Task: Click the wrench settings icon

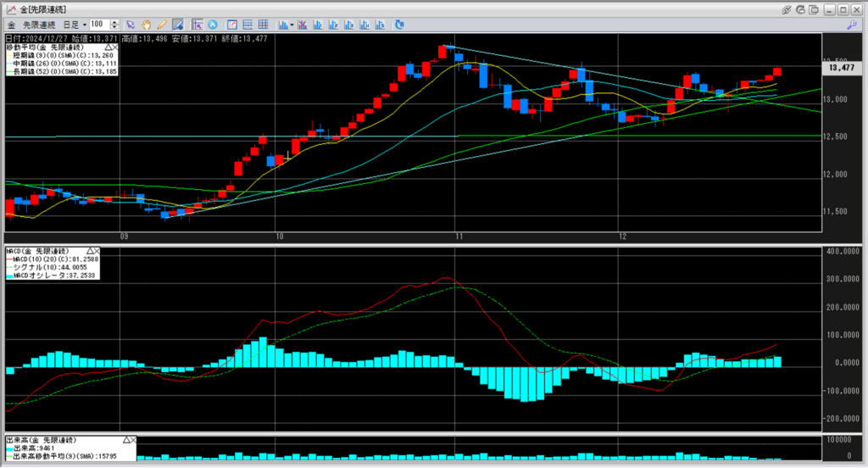Action: click(x=850, y=25)
